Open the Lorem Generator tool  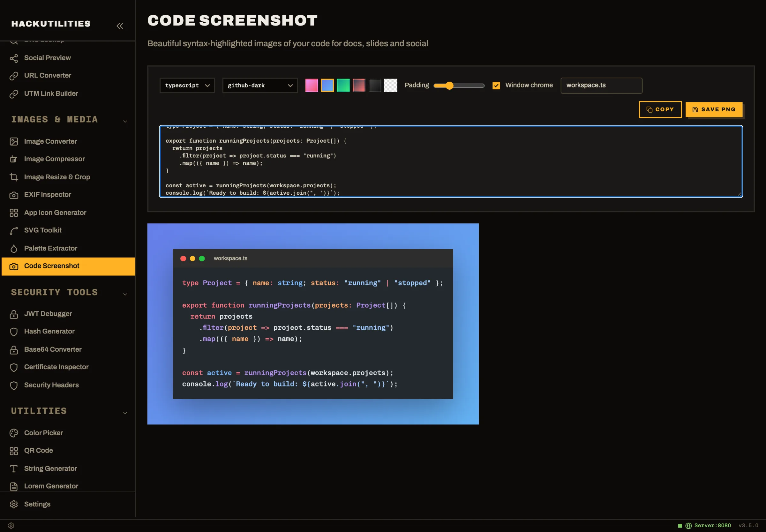click(68, 486)
